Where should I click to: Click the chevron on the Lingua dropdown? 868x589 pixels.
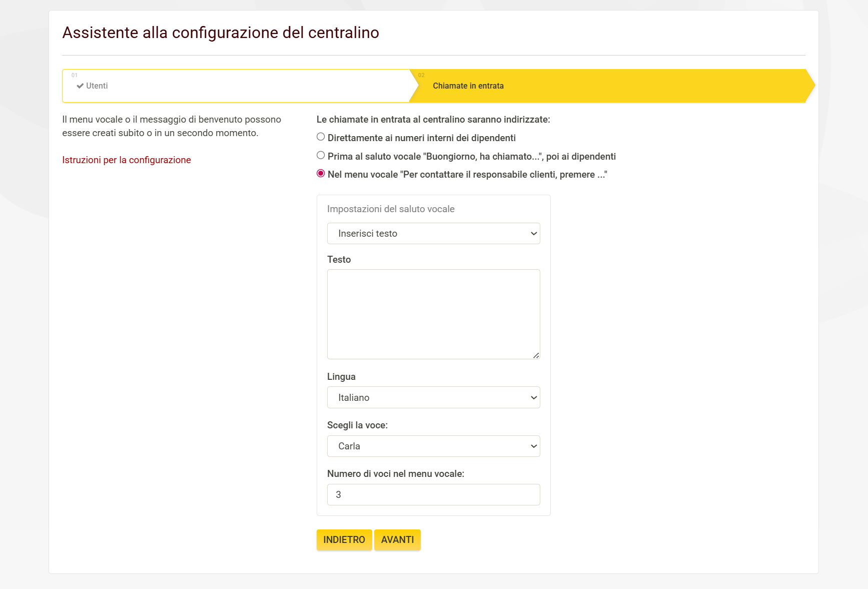(533, 397)
